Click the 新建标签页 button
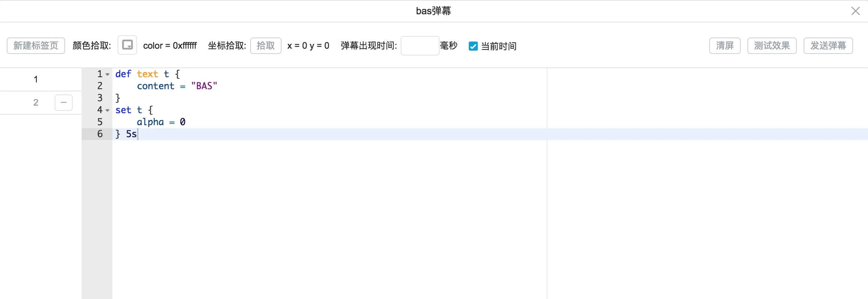Screen dimensions: 868x299 (36, 46)
